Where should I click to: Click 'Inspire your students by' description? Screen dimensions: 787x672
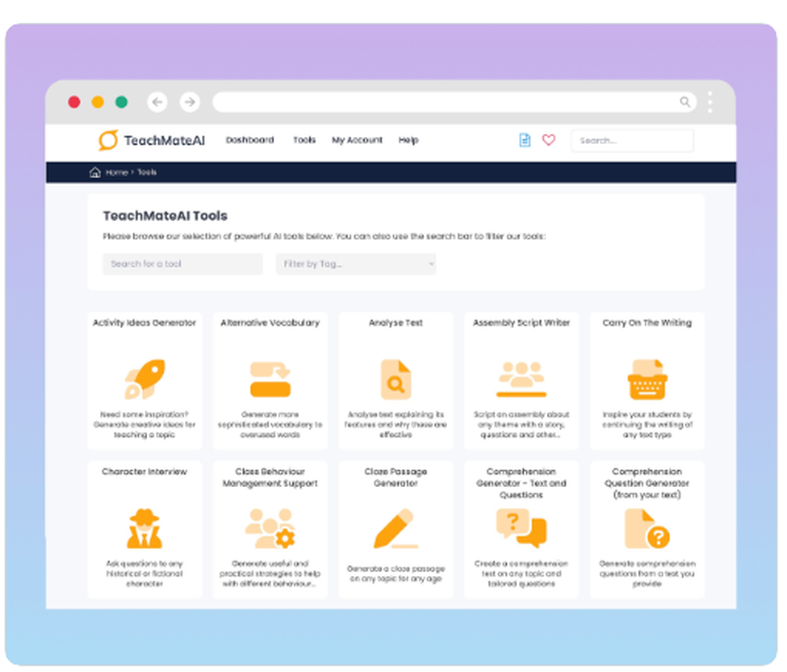pyautogui.click(x=648, y=425)
